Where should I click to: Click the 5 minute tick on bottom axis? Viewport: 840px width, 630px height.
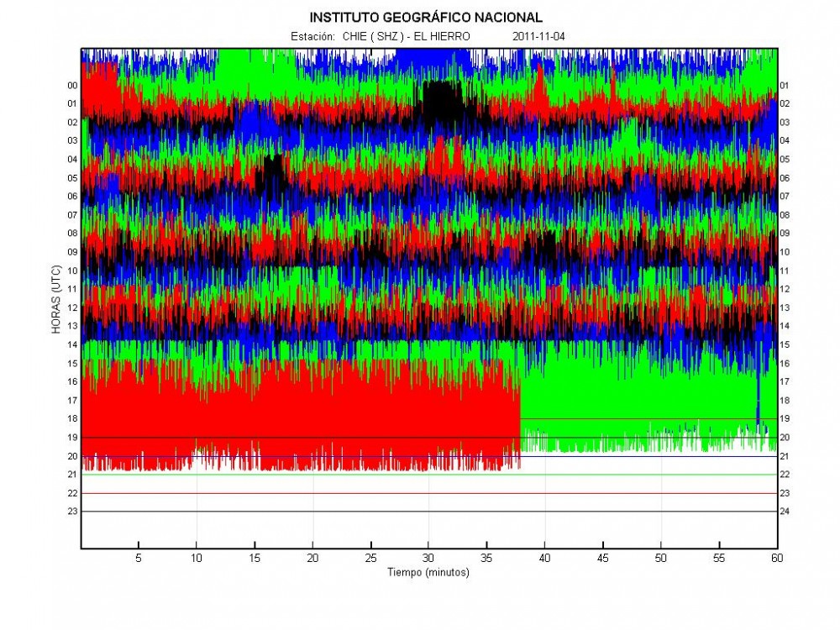tap(139, 558)
